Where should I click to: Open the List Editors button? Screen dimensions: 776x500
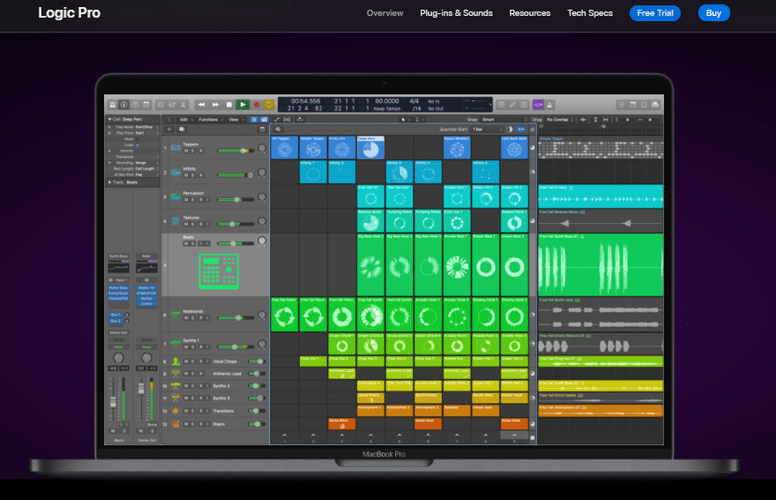tap(621, 104)
